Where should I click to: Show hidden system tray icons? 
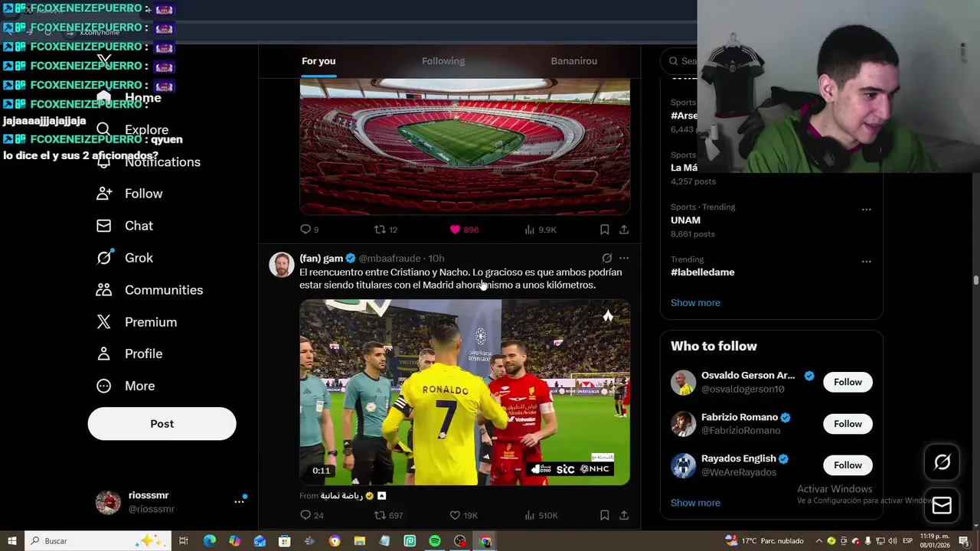click(x=819, y=541)
